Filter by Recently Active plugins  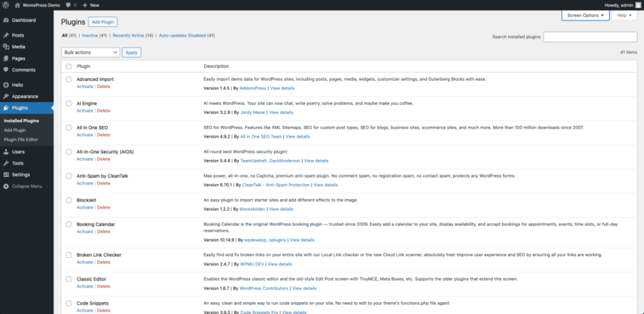tap(128, 36)
